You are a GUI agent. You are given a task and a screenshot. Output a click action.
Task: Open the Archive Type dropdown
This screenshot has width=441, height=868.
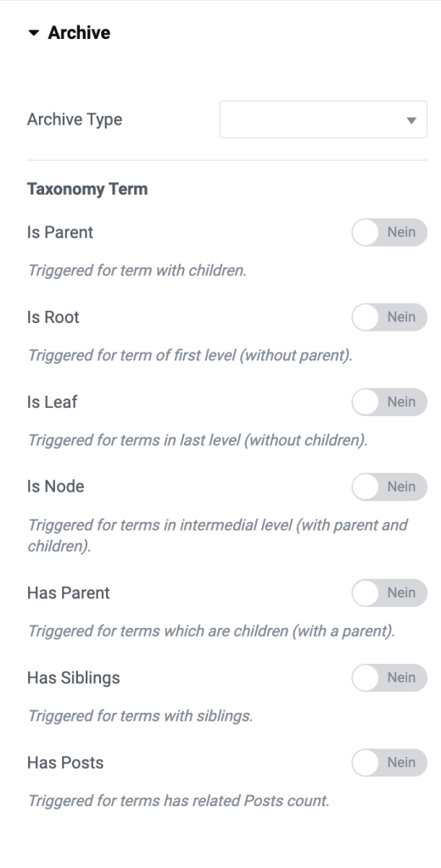pyautogui.click(x=323, y=119)
